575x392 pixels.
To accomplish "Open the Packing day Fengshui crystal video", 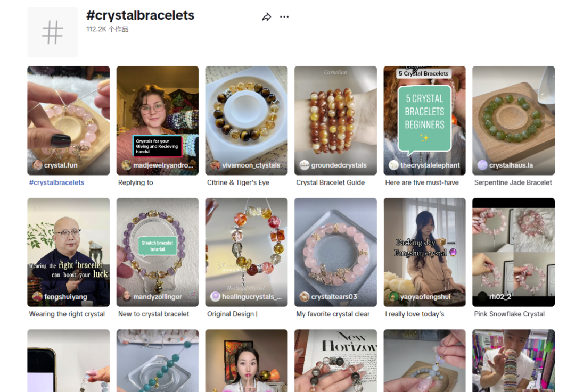I will [424, 250].
